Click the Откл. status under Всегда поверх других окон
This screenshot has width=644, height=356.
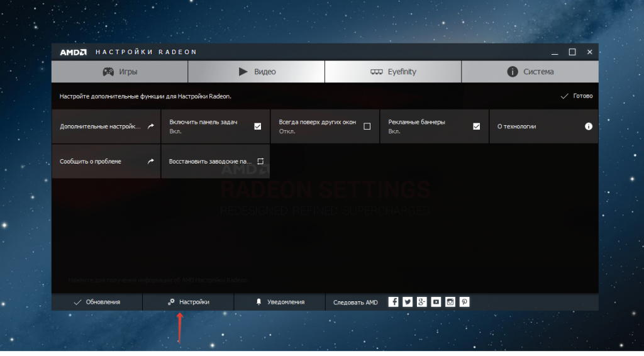click(x=287, y=131)
